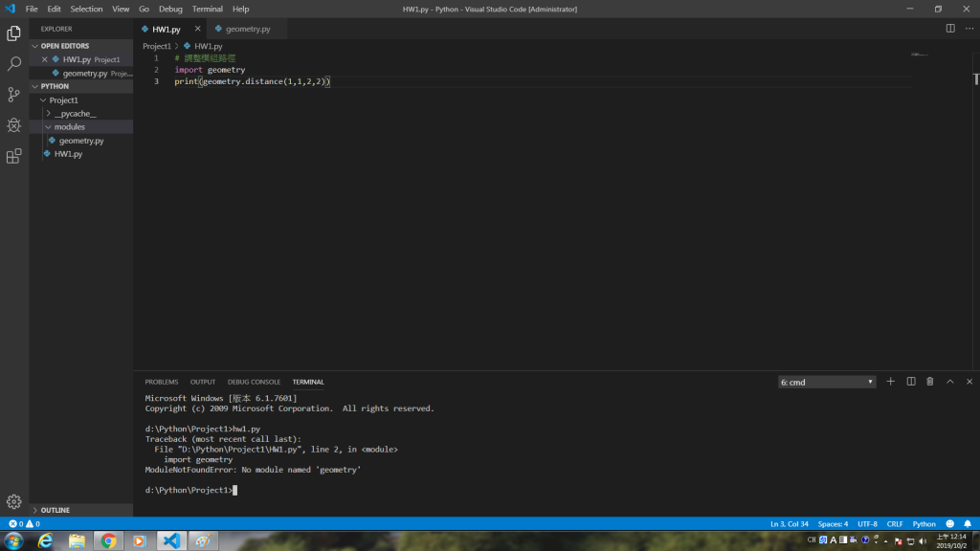The image size is (980, 551).
Task: Click Project1 in the breadcrumb
Action: tap(156, 46)
